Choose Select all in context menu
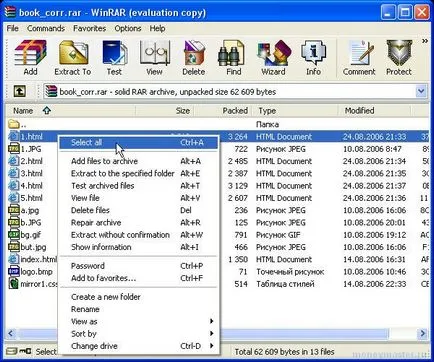This screenshot has width=434, height=362. tap(138, 143)
